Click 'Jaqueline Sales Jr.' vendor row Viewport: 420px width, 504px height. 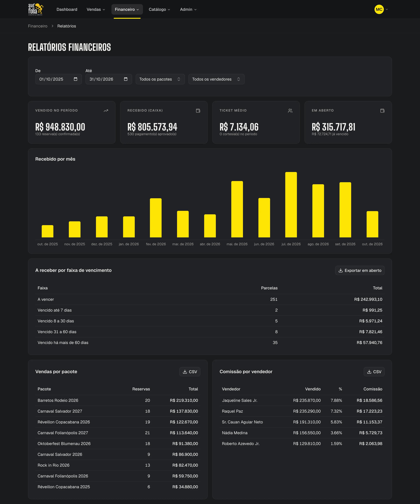click(x=302, y=400)
